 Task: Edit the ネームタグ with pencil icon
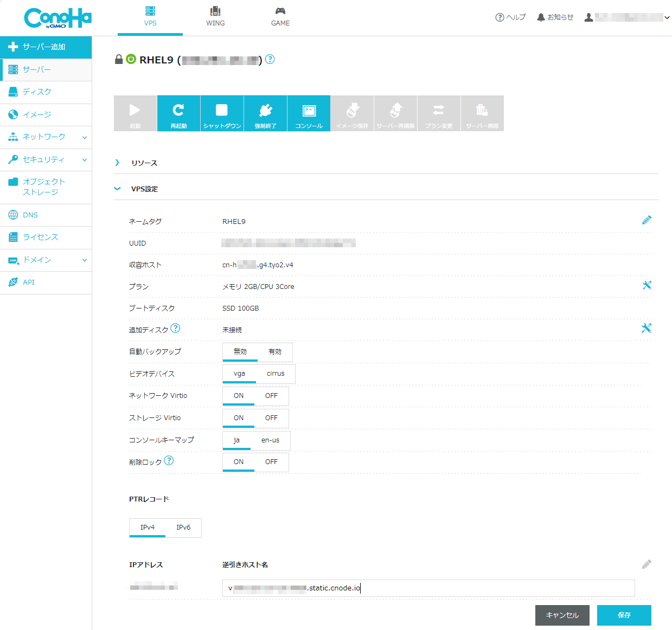click(x=647, y=220)
